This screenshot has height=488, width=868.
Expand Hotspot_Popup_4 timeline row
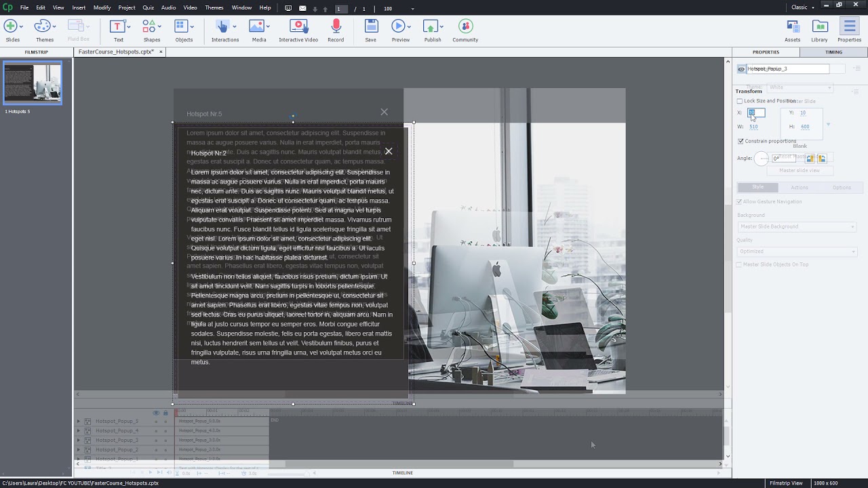78,431
